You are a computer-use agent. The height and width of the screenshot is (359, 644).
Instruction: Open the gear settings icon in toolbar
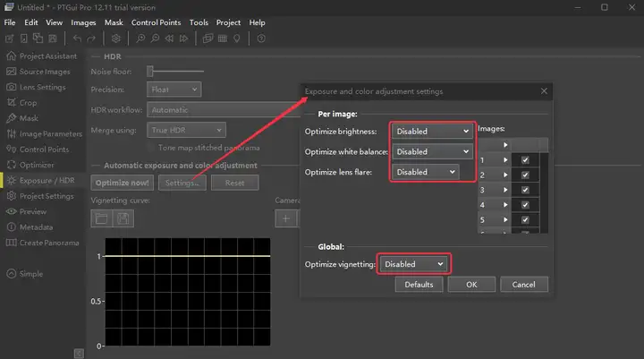[x=115, y=38]
